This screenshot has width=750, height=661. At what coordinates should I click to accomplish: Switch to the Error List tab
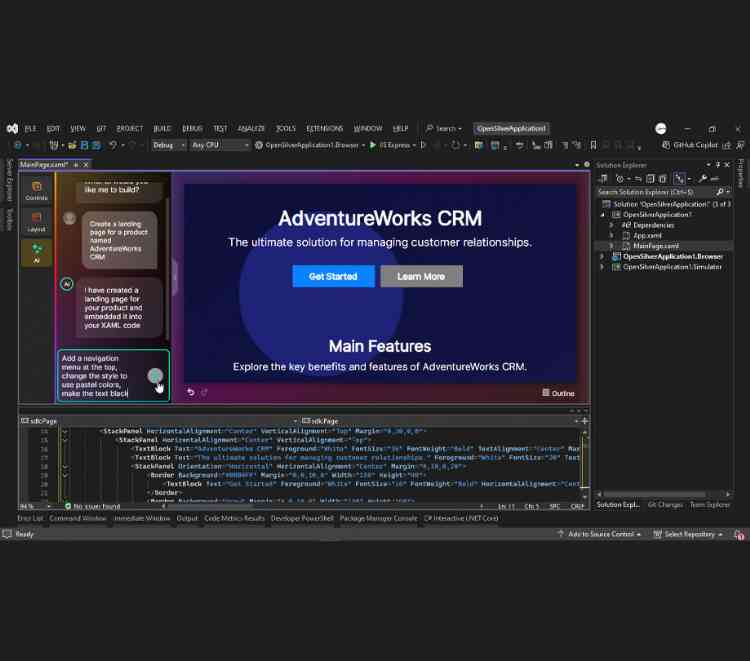tap(30, 518)
